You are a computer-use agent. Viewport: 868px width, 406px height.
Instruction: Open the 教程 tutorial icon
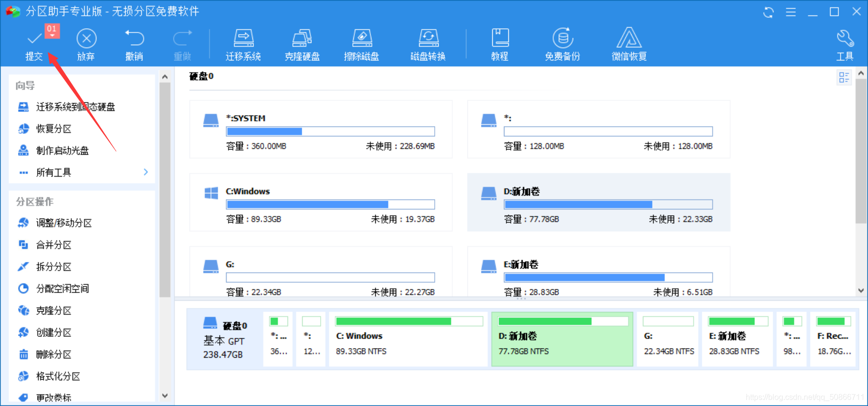click(500, 38)
